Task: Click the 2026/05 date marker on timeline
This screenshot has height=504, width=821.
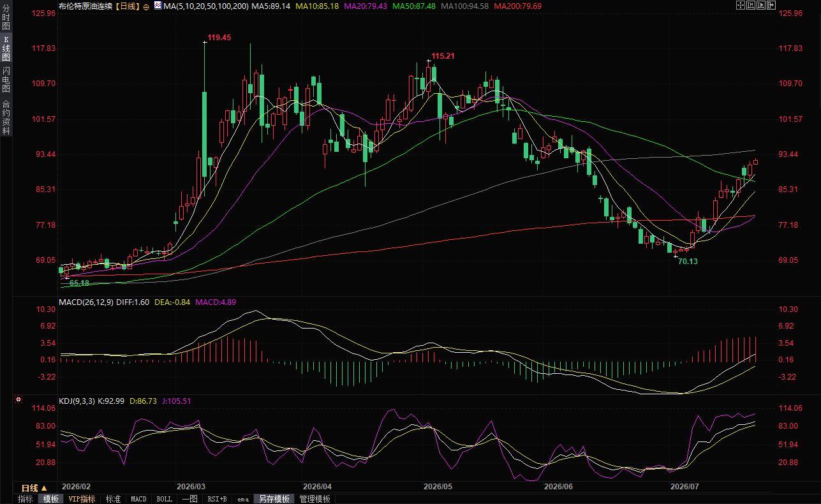Action: click(x=438, y=486)
